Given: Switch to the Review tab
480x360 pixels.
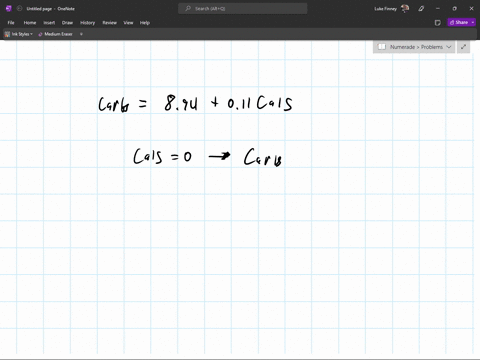Looking at the screenshot, I should pyautogui.click(x=110, y=23).
